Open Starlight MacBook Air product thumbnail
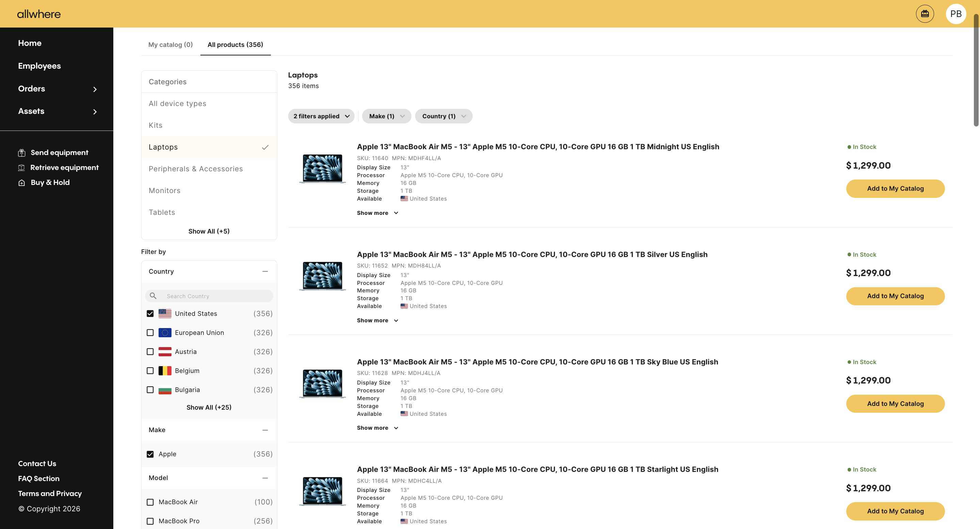Screen dimensions: 980x529 (322, 491)
